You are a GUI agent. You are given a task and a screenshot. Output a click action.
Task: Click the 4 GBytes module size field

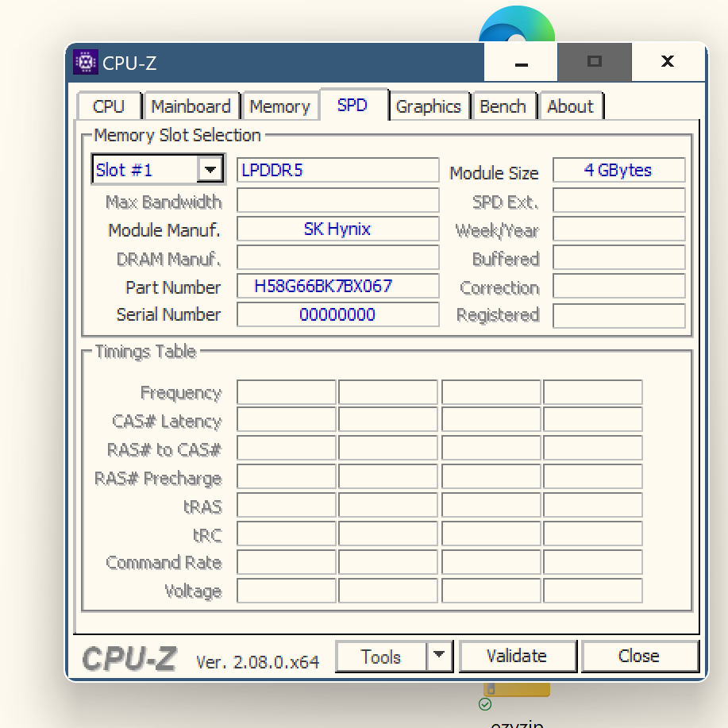click(618, 170)
